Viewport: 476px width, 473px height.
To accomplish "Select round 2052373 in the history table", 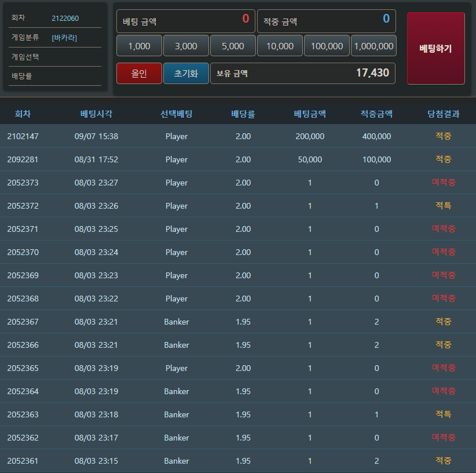I will [x=23, y=183].
